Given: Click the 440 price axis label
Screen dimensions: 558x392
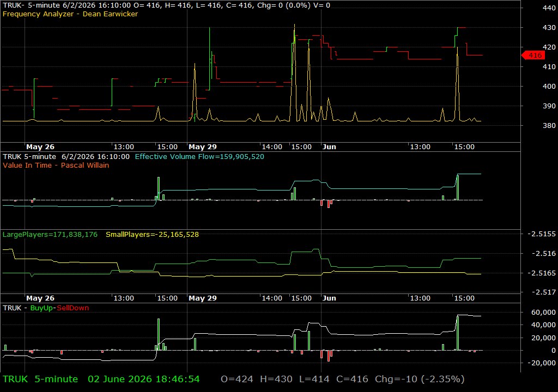Looking at the screenshot, I should click(549, 8).
